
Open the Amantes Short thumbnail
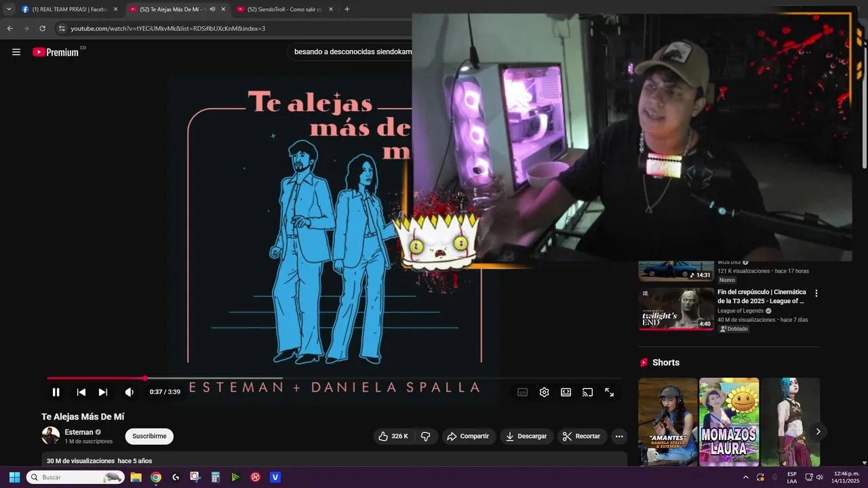[668, 422]
